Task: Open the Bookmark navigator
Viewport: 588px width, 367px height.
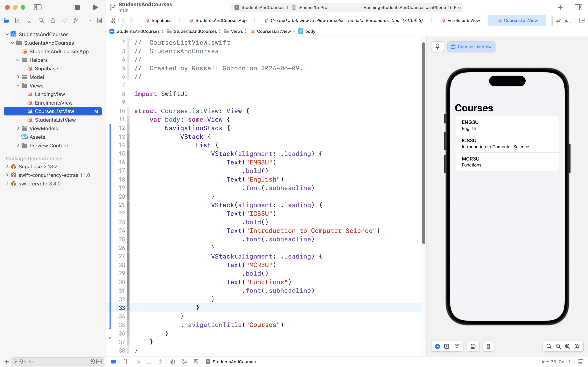Action: coord(29,20)
